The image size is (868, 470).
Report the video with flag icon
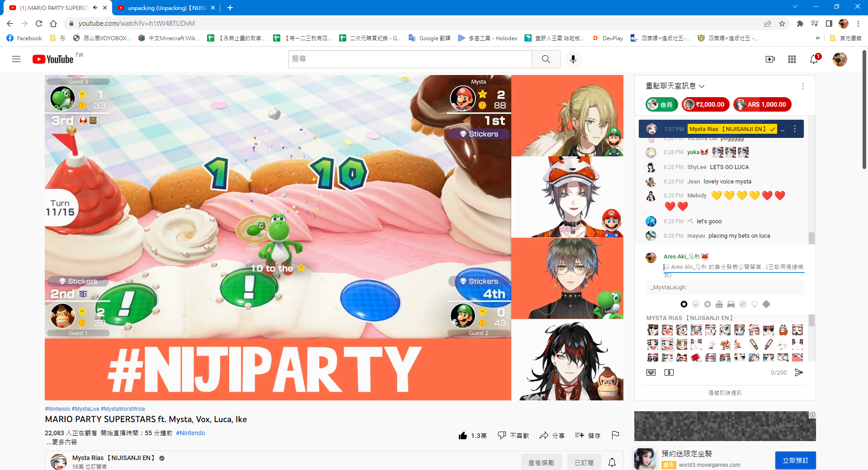coord(615,435)
